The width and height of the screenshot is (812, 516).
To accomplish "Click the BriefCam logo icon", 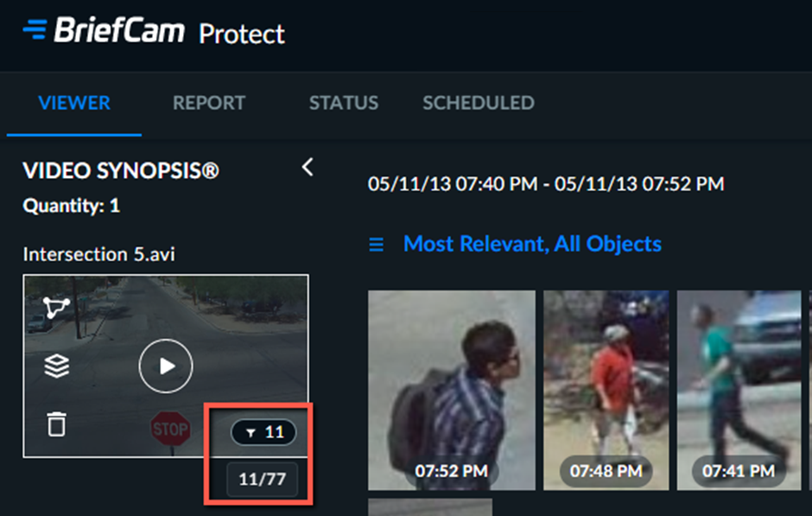I will tap(35, 29).
